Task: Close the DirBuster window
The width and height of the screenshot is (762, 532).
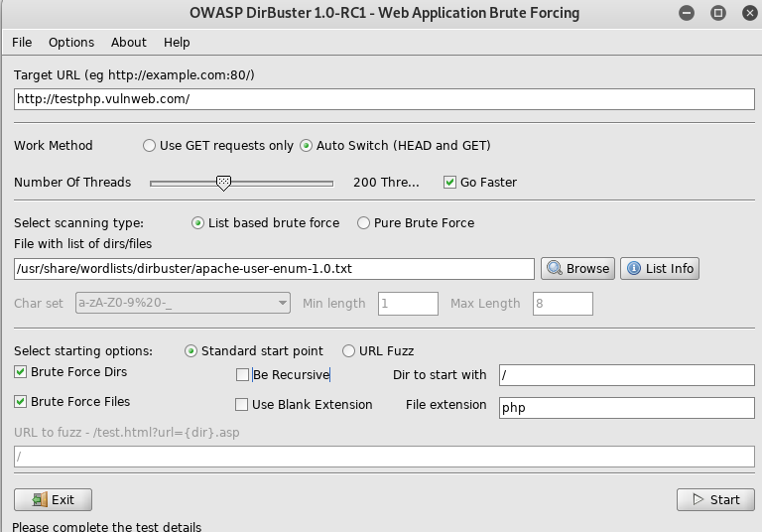Action: (x=750, y=13)
